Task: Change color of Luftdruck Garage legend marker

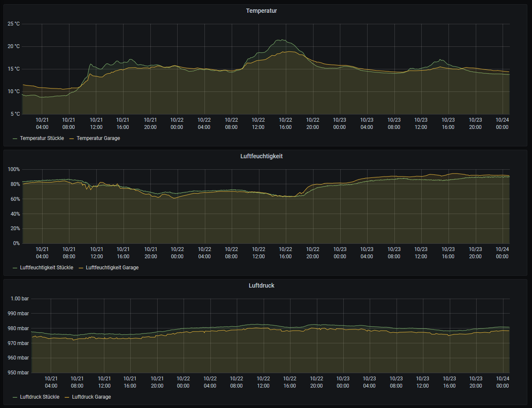Action: pyautogui.click(x=67, y=397)
